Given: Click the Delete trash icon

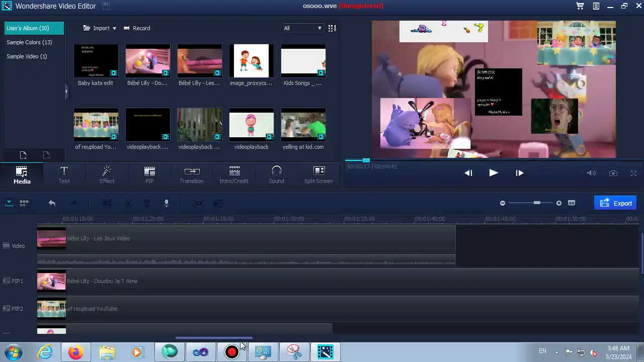Looking at the screenshot, I should (x=147, y=203).
